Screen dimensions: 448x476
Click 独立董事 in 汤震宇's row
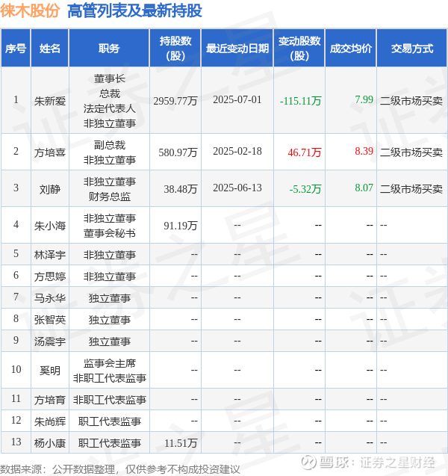coord(110,341)
